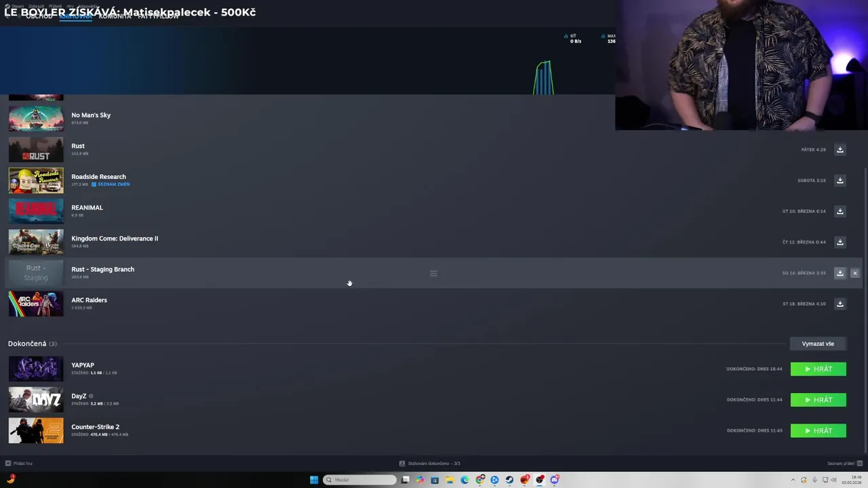Screen dimensions: 868x488
Task: Click the SÍŤ network speed legend
Action: click(x=572, y=39)
